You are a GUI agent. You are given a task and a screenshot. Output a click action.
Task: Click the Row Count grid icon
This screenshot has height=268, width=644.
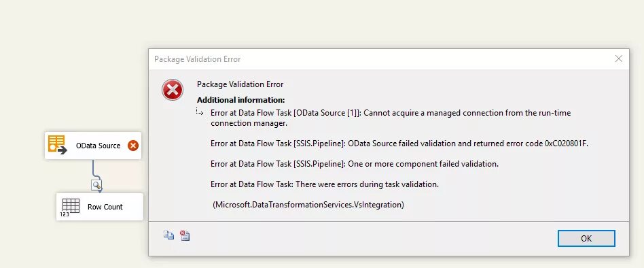(70, 207)
